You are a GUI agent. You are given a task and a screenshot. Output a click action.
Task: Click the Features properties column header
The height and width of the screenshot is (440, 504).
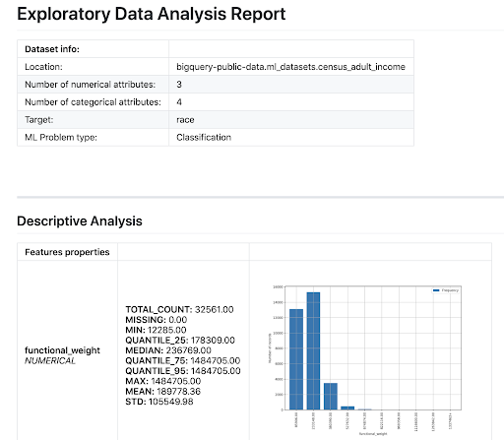pyautogui.click(x=67, y=252)
